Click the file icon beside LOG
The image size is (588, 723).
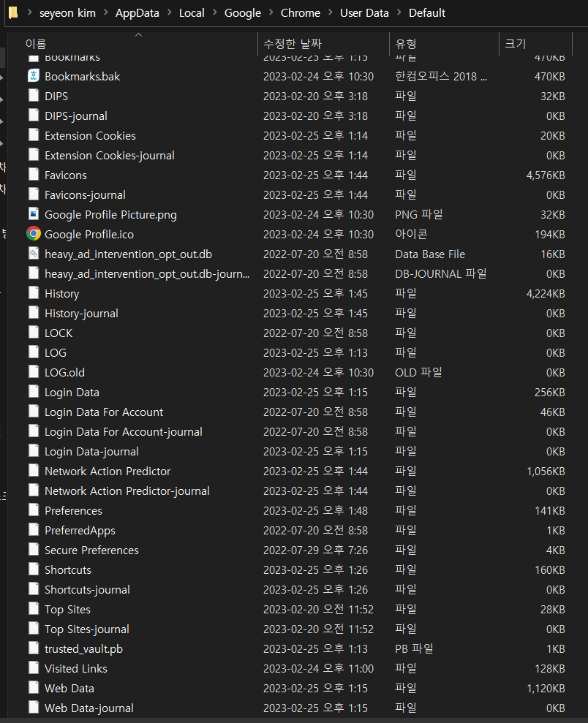point(34,352)
